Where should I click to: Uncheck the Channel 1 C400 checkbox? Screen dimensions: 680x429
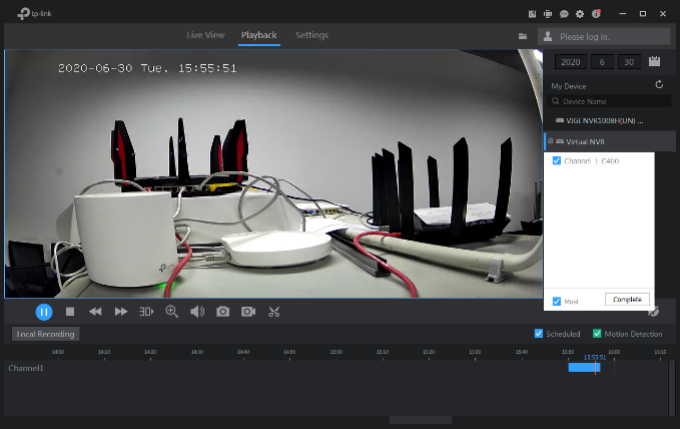pyautogui.click(x=557, y=161)
